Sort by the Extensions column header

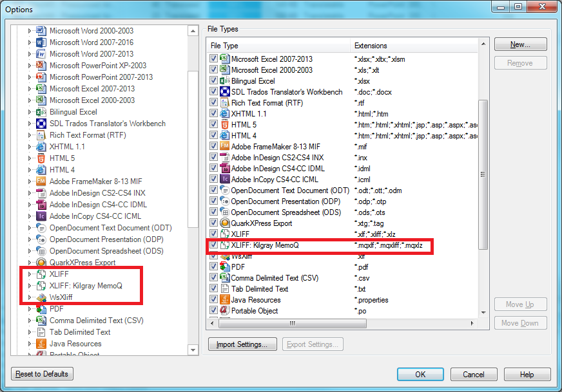click(414, 46)
